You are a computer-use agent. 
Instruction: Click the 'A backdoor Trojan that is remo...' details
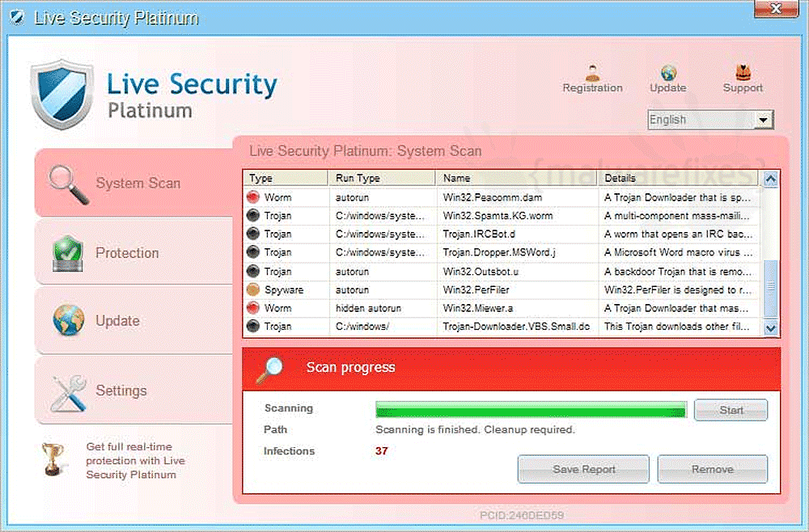coord(677,271)
